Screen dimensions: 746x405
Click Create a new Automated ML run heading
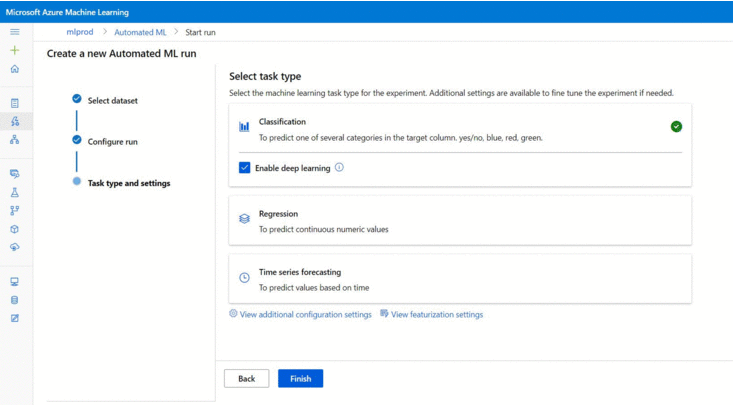(x=121, y=53)
